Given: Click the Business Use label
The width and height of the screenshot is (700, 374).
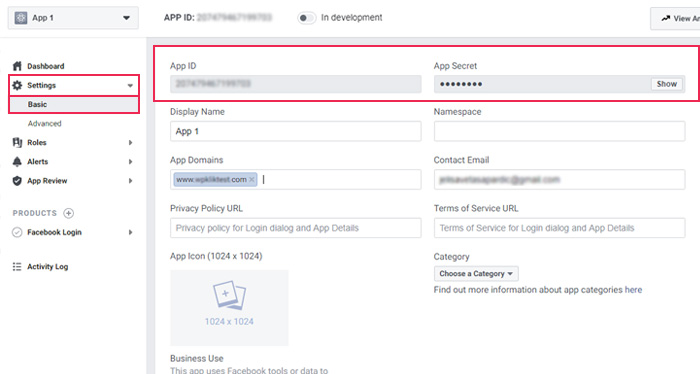Looking at the screenshot, I should click(196, 358).
